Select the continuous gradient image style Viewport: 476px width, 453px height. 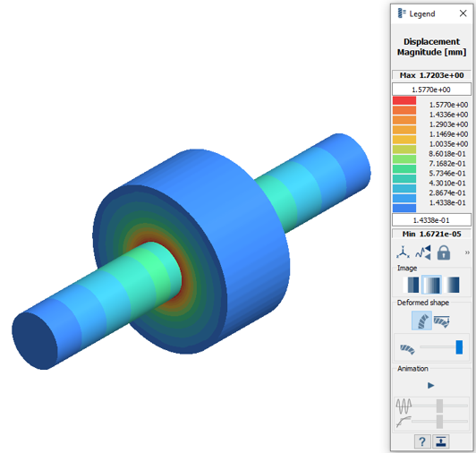coord(452,285)
